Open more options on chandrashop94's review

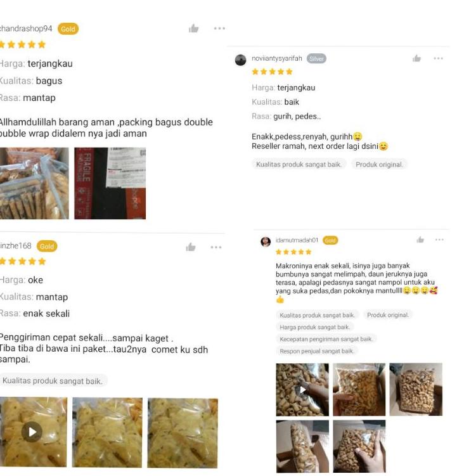click(219, 29)
